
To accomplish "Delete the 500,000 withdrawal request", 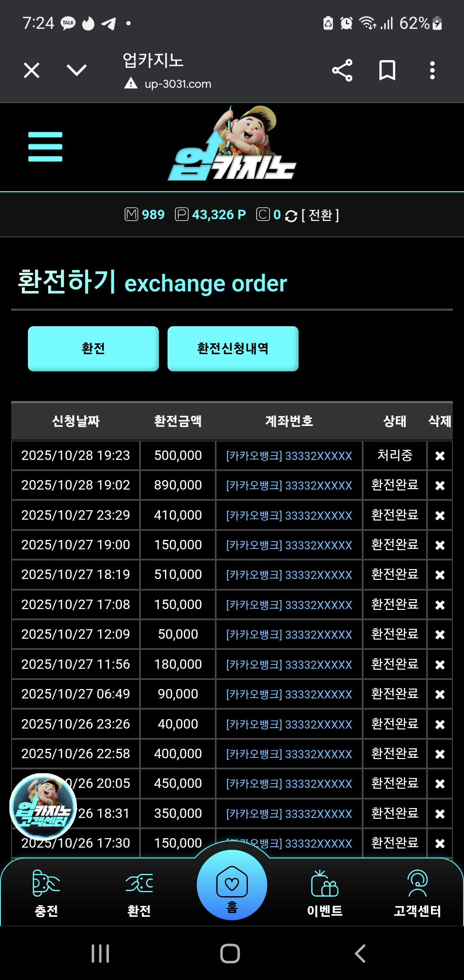I will pyautogui.click(x=440, y=456).
